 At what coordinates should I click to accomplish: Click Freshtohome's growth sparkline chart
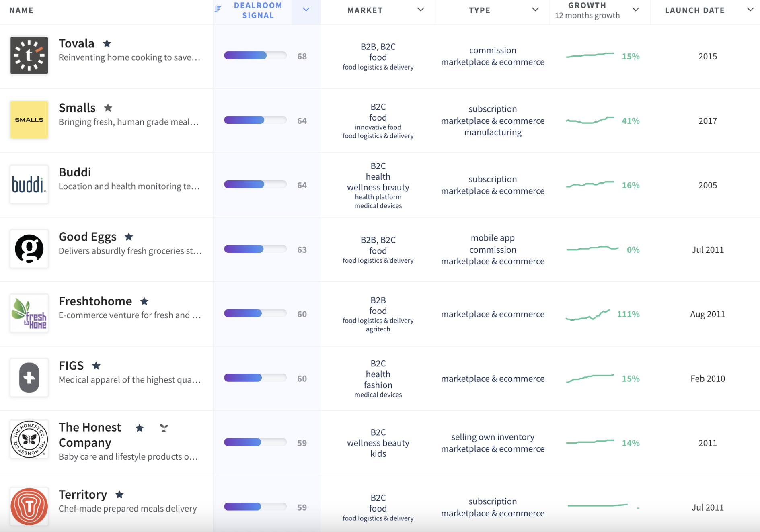[x=588, y=315]
